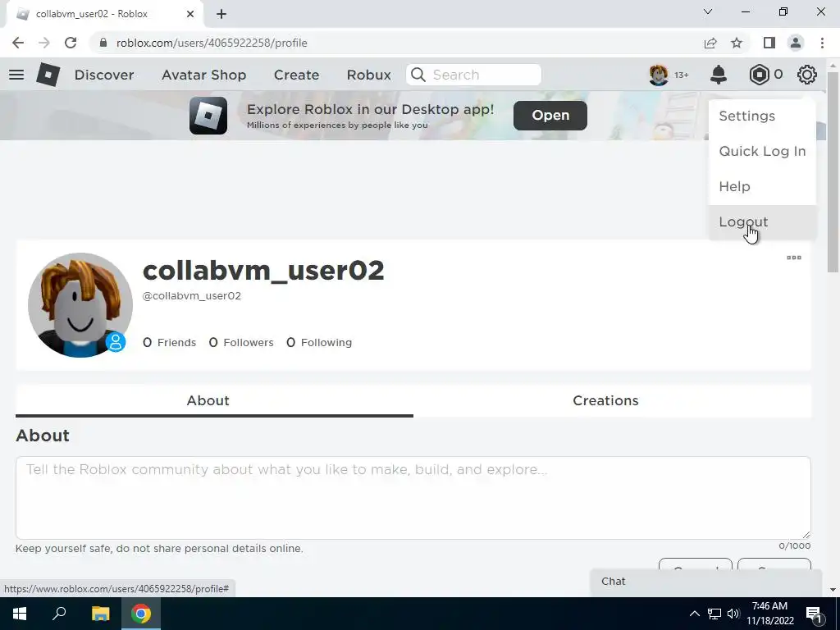Open a new browser tab
Viewport: 840px width, 630px height.
(x=221, y=14)
